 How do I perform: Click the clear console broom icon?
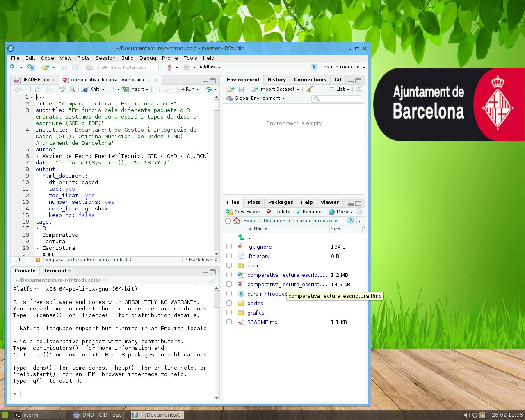pyautogui.click(x=212, y=280)
